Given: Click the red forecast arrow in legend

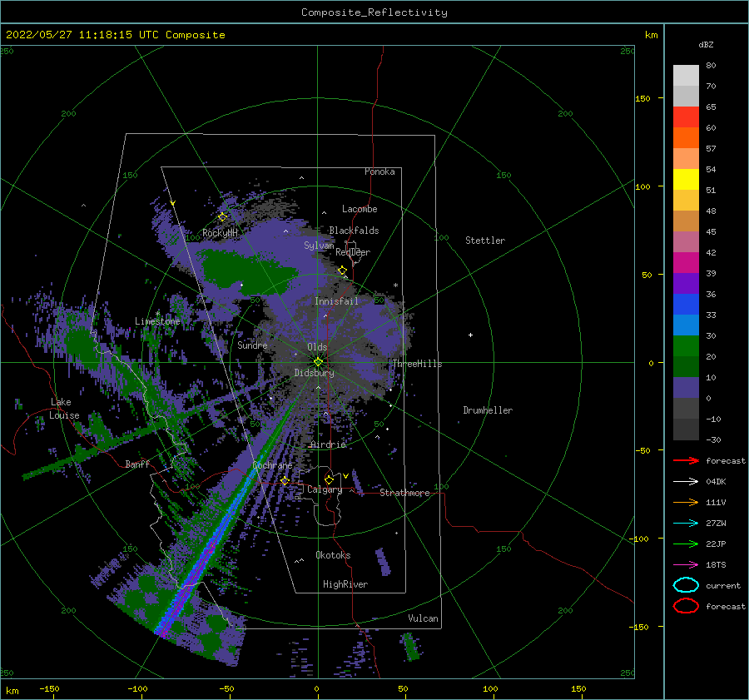Looking at the screenshot, I should click(686, 460).
